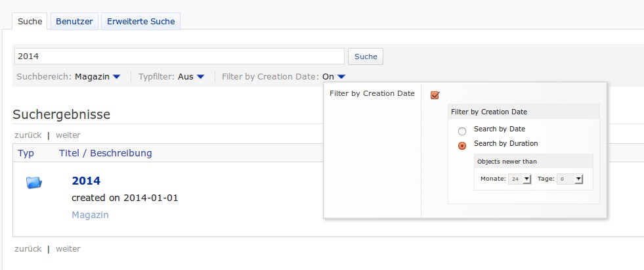
Task: Click the upper weiter pagination link
Action: coord(68,135)
